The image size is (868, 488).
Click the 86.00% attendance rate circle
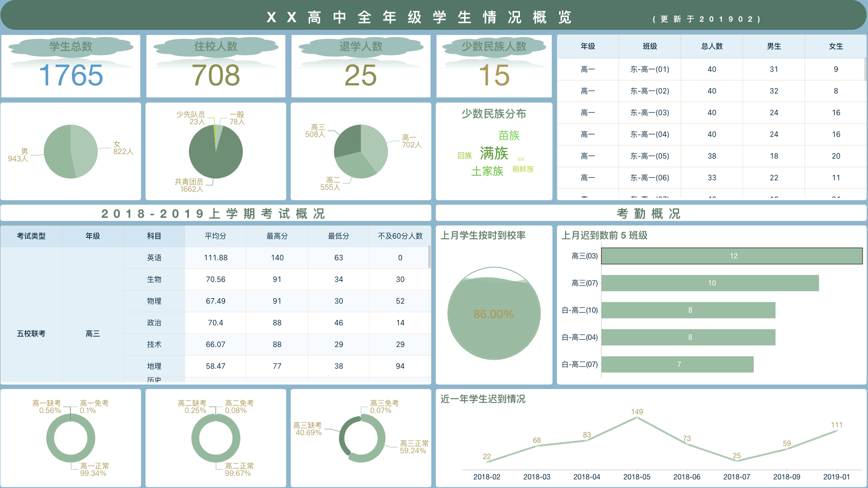coord(494,313)
